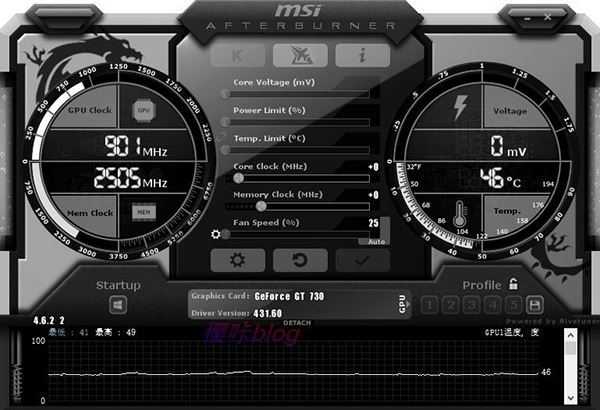
Task: Click the graph scrollbar thumb
Action: pyautogui.click(x=571, y=348)
